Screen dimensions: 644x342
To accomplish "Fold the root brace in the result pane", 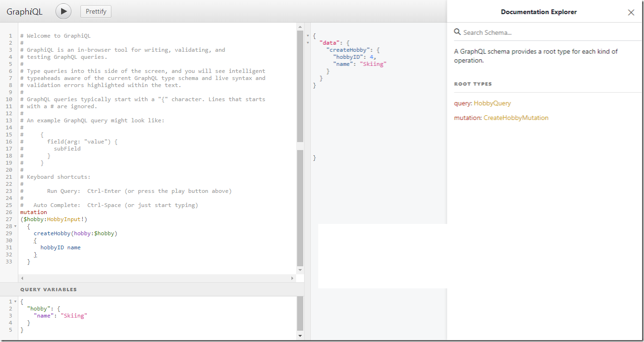I will (x=308, y=36).
